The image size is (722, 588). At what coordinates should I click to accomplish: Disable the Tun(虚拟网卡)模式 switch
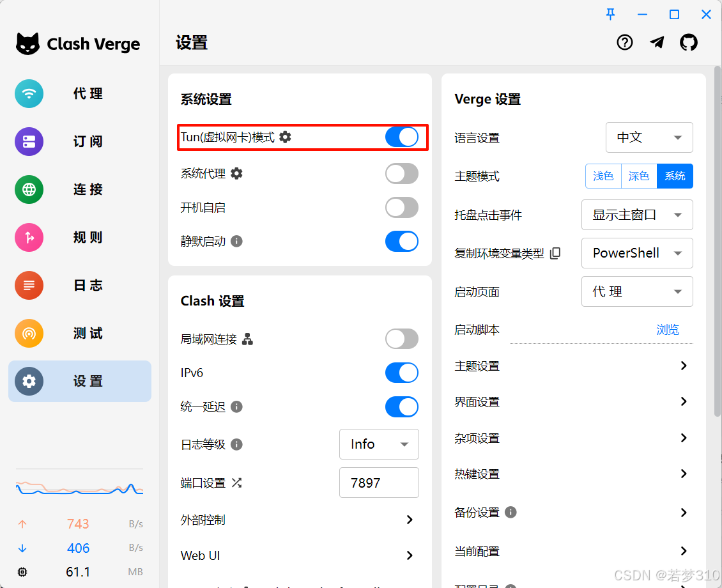[401, 137]
